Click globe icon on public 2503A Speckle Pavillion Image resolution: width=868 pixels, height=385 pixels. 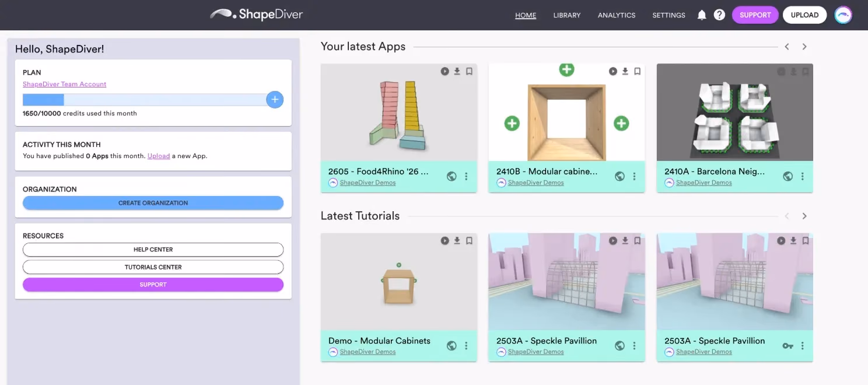tap(619, 345)
